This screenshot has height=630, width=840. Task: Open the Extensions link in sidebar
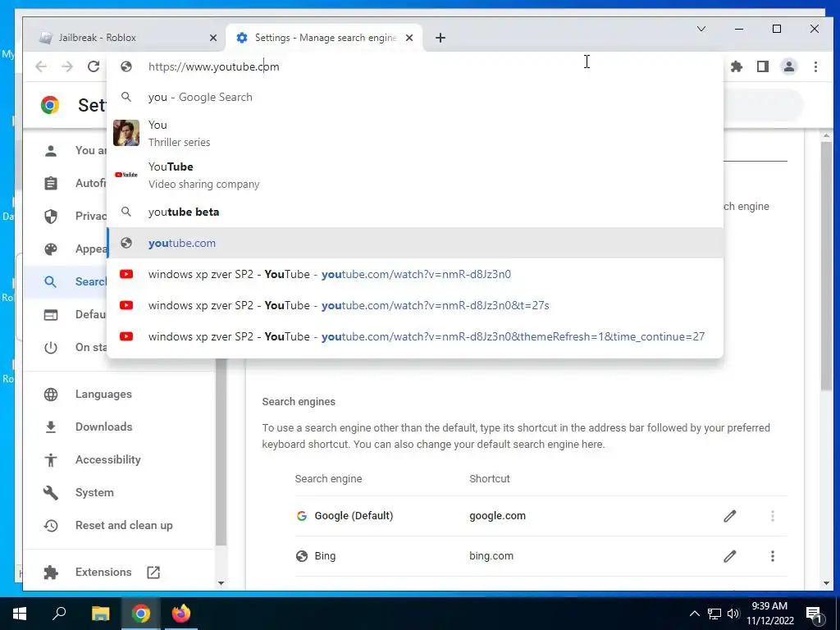coord(103,572)
